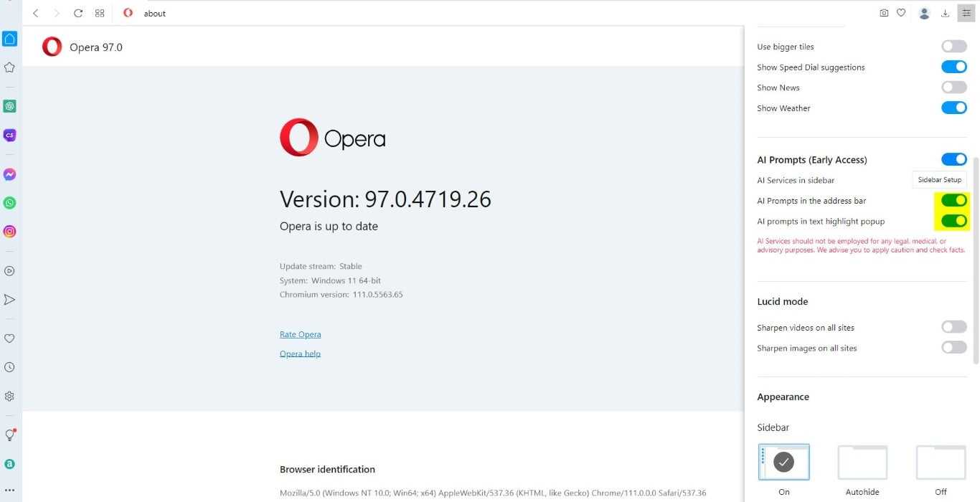Go back with the back arrow
980x502 pixels.
pyautogui.click(x=36, y=13)
